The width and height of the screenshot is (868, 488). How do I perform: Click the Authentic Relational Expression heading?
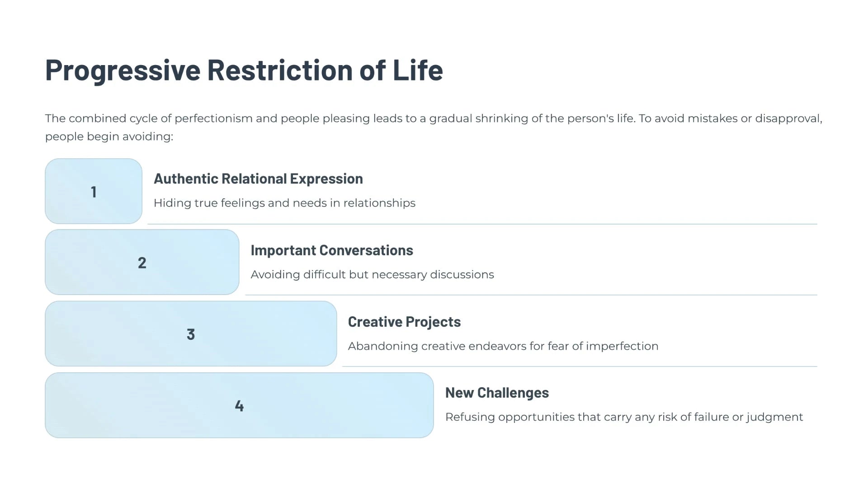258,178
